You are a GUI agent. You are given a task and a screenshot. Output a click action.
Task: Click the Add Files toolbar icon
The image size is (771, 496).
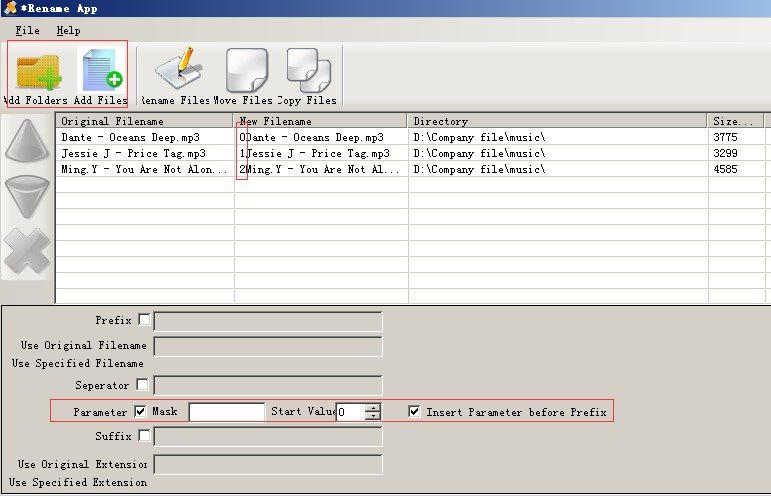[102, 70]
